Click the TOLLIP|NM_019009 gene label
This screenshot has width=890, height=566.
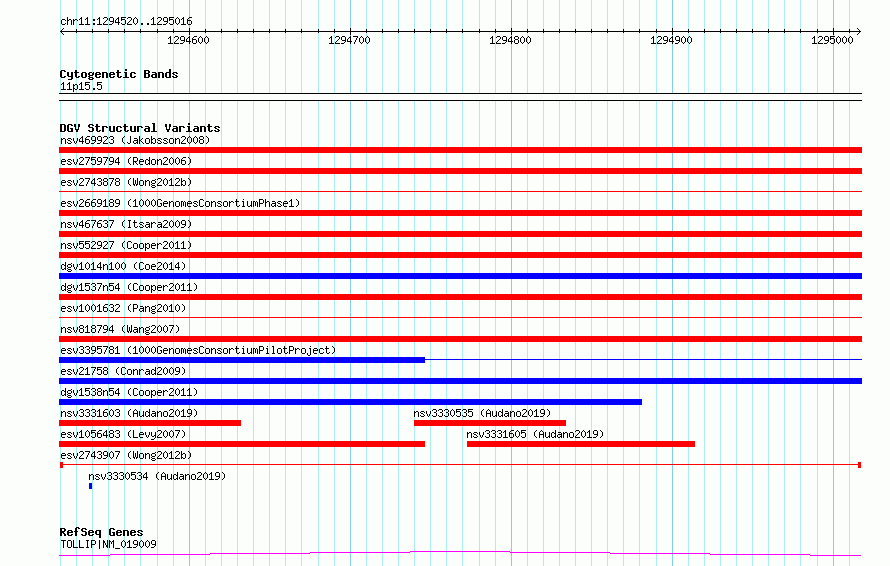108,544
